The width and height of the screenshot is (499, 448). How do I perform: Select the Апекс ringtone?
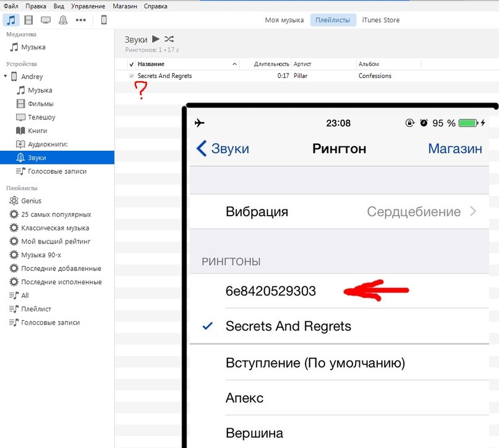coord(339,398)
